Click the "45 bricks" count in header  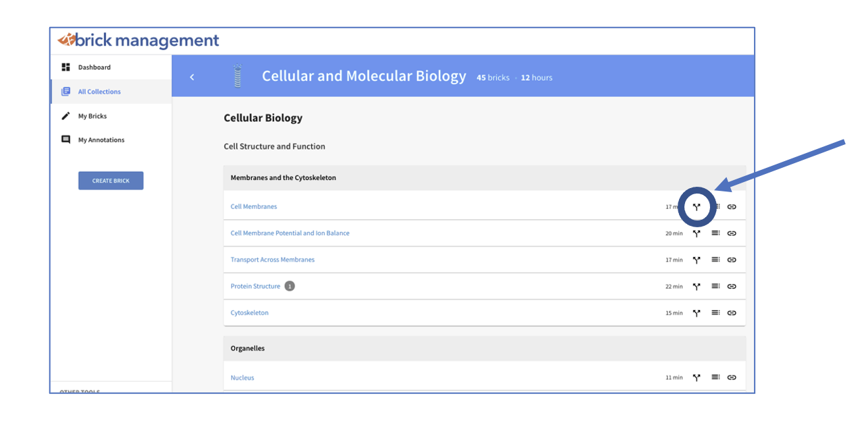tap(493, 78)
